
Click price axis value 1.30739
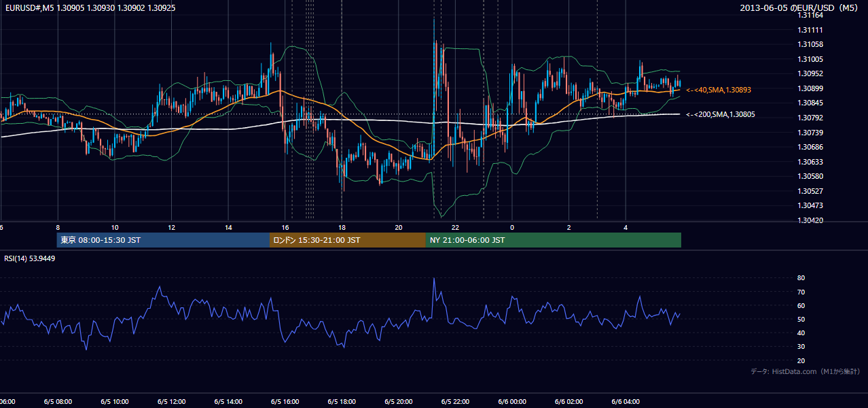pos(811,132)
